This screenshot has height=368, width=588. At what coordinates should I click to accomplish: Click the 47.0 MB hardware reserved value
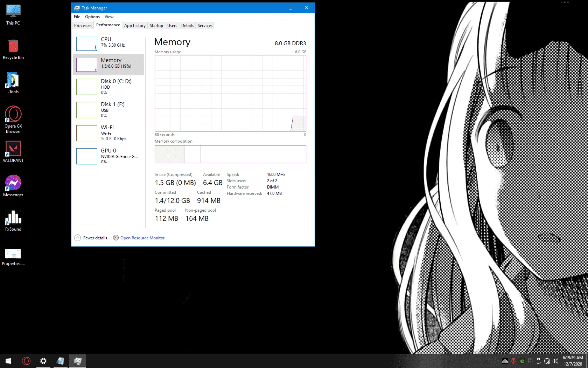coord(274,193)
